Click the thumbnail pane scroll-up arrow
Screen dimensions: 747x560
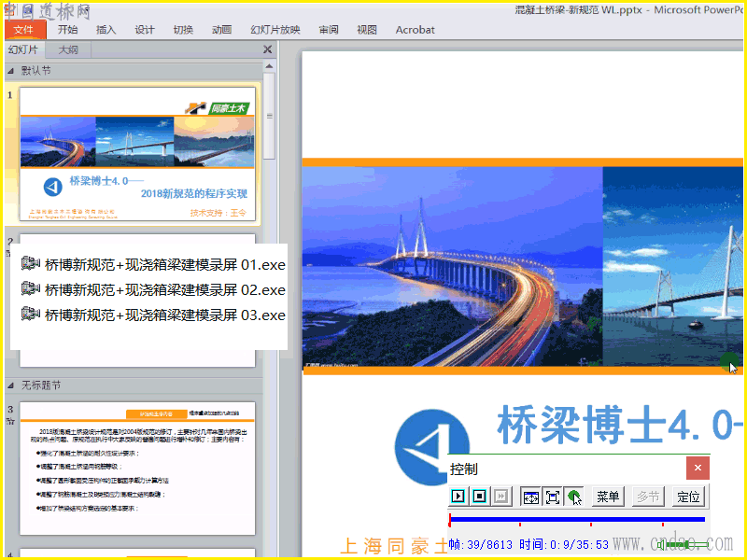point(269,66)
